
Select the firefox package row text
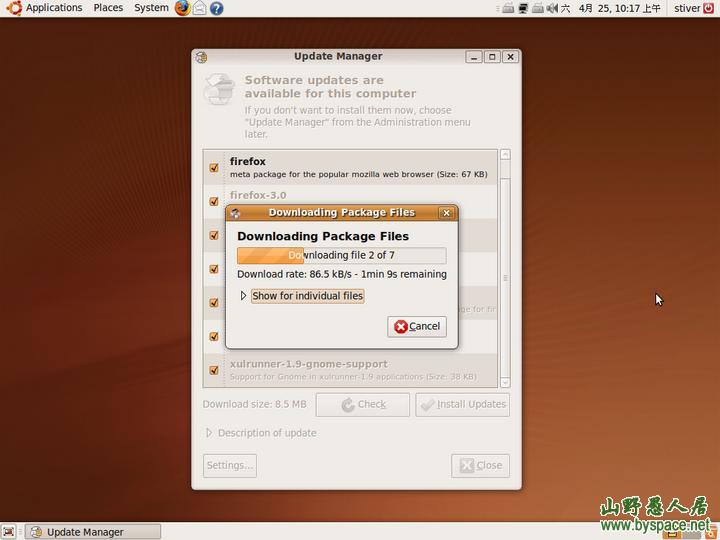pyautogui.click(x=359, y=168)
